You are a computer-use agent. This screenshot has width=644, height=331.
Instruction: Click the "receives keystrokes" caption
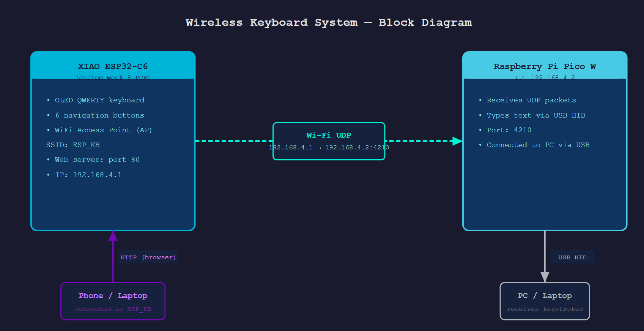point(545,309)
